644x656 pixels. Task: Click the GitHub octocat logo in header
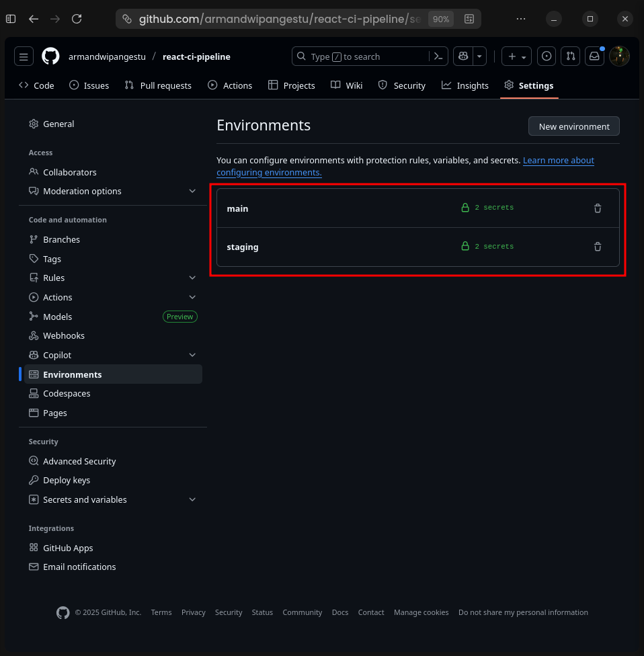point(50,56)
